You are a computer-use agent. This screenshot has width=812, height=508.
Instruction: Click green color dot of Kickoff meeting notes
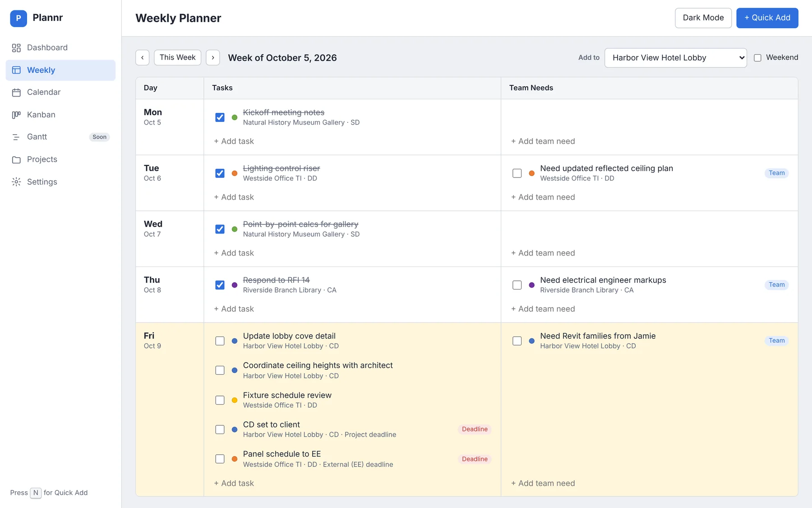[x=235, y=117]
